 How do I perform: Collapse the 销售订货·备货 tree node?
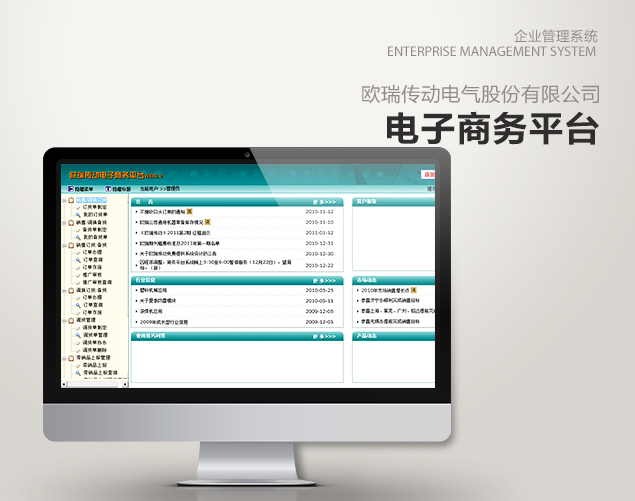[x=64, y=245]
